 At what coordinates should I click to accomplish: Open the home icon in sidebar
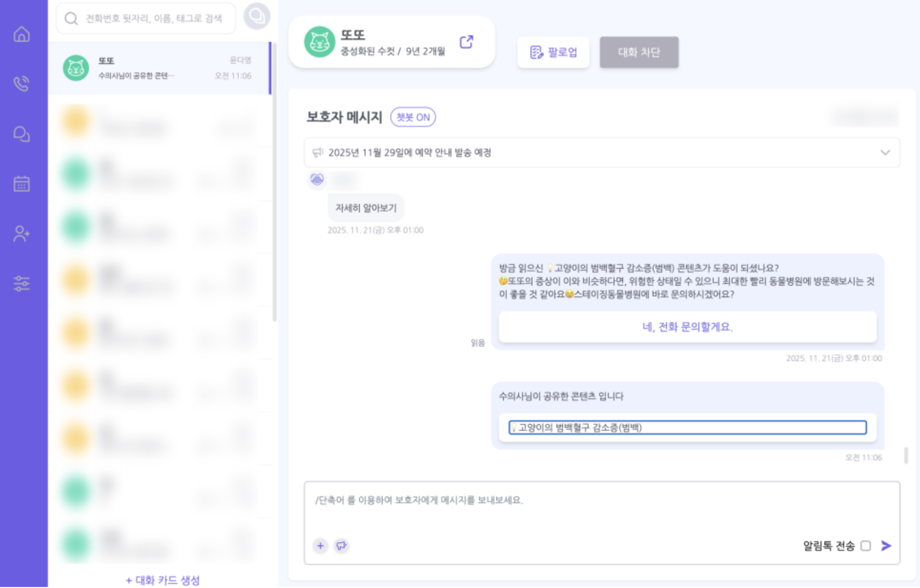(x=22, y=34)
